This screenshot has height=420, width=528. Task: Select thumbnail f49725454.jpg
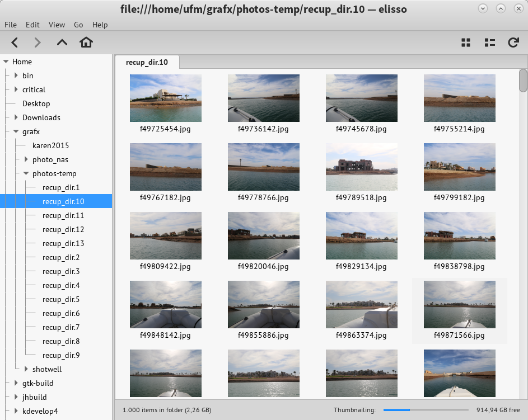[166, 98]
